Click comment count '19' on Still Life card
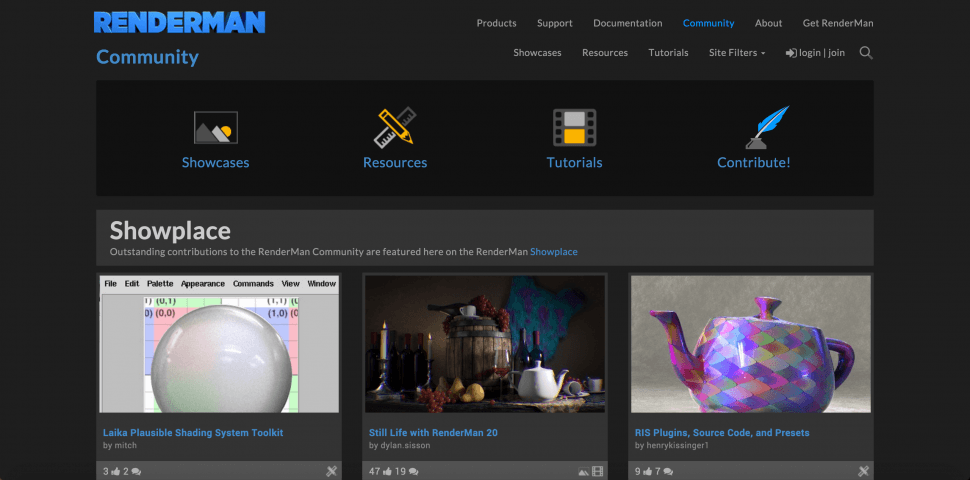 point(400,471)
